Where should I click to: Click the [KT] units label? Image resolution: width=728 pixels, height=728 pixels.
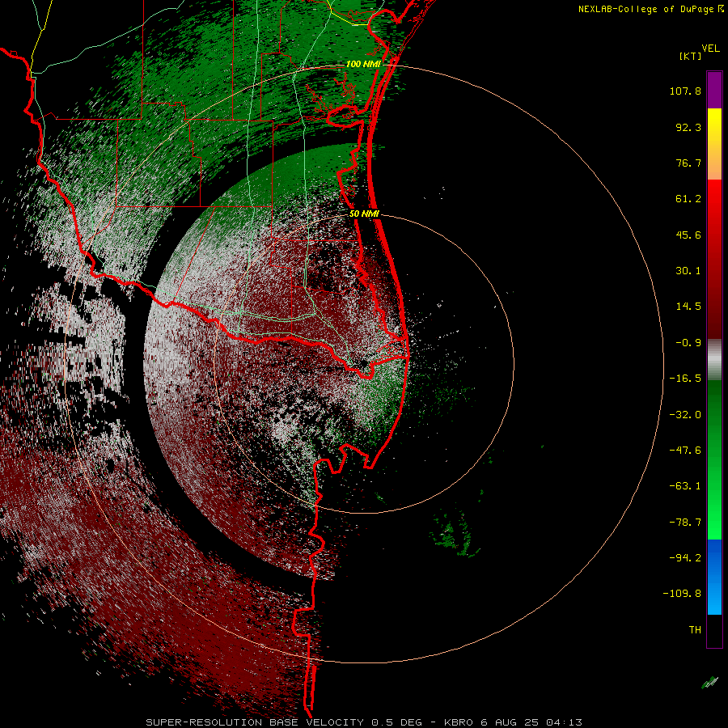[x=691, y=56]
